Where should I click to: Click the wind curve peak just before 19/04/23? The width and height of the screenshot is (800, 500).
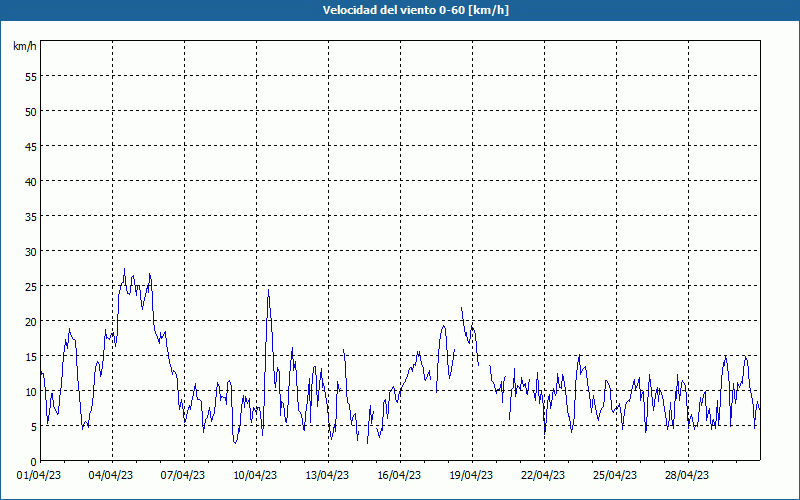click(x=462, y=308)
